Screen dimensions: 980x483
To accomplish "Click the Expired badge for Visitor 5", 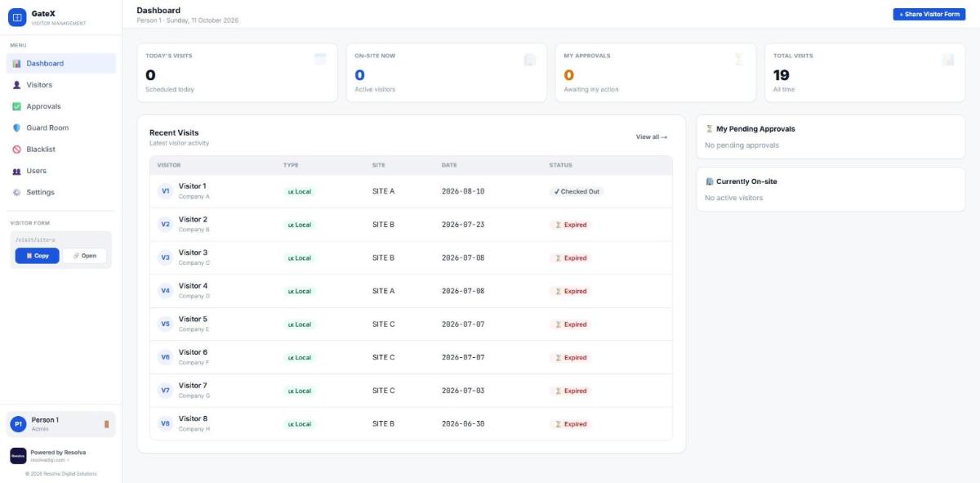I will 571,324.
